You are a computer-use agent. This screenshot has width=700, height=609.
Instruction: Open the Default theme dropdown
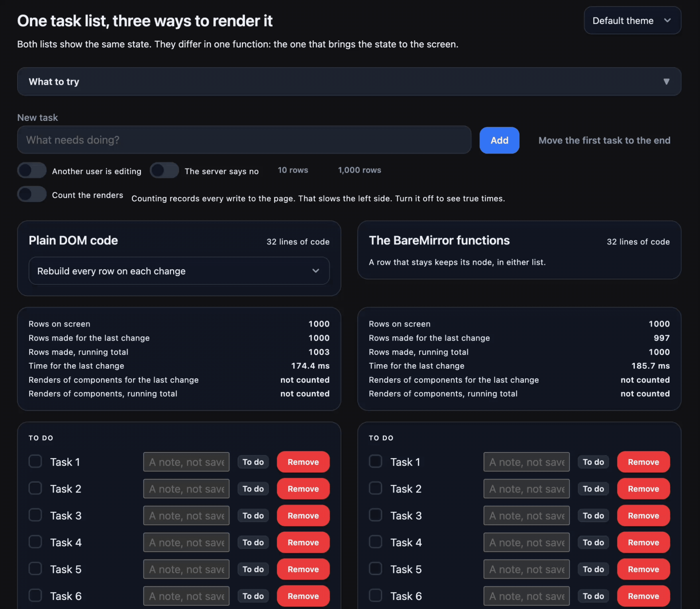632,20
